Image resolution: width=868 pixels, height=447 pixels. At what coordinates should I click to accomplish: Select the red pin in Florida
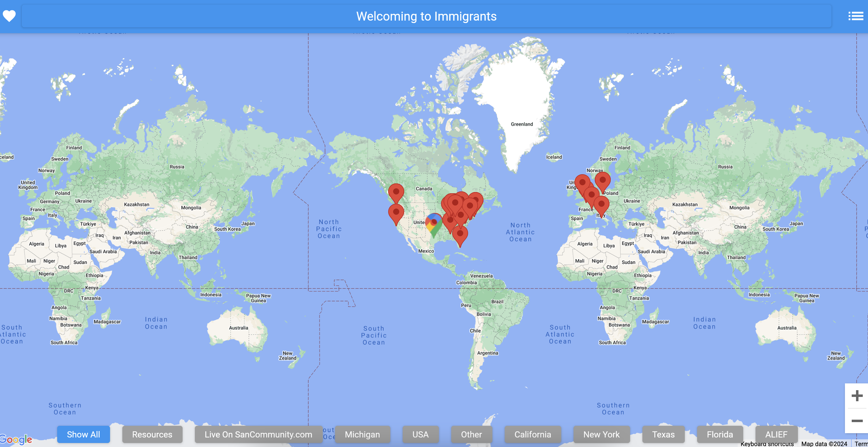tap(460, 236)
